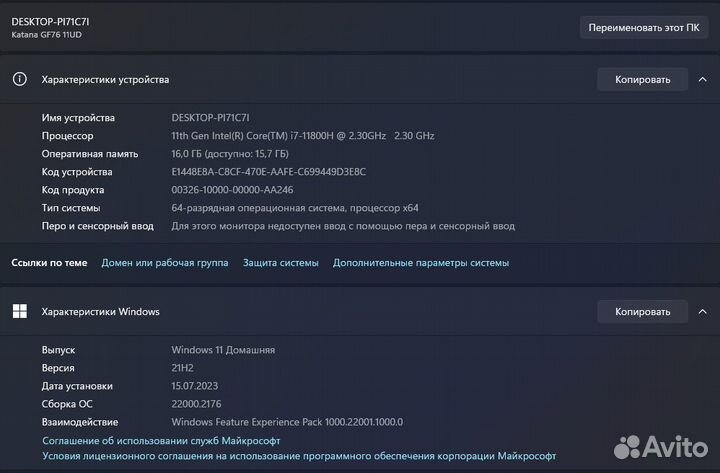Click the Дата установки label
The image size is (720, 473).
[x=77, y=386]
